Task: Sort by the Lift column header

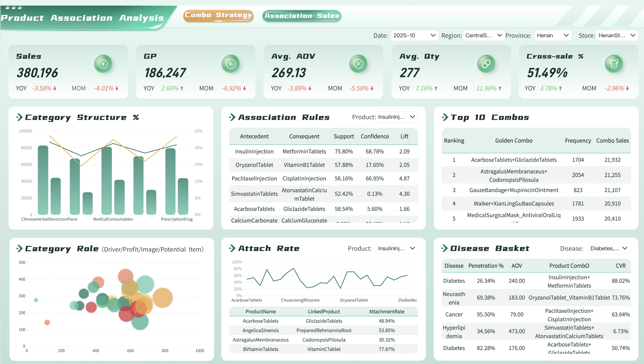Action: 404,136
